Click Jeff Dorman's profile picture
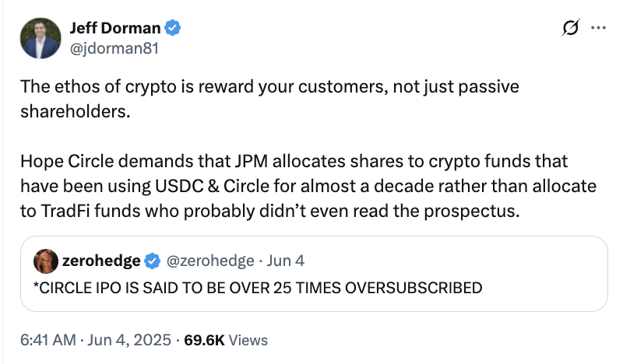Viewport: 623px width, 364px height. (x=42, y=38)
